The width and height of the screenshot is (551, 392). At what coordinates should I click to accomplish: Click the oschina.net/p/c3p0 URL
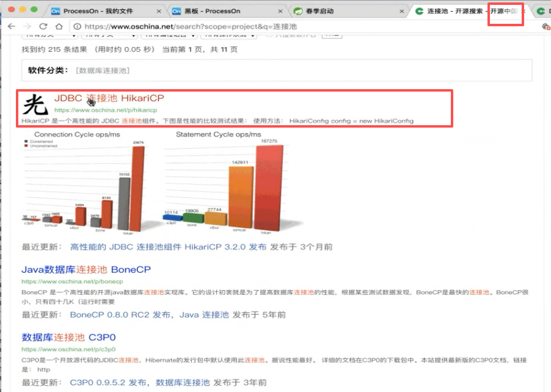click(x=68, y=349)
